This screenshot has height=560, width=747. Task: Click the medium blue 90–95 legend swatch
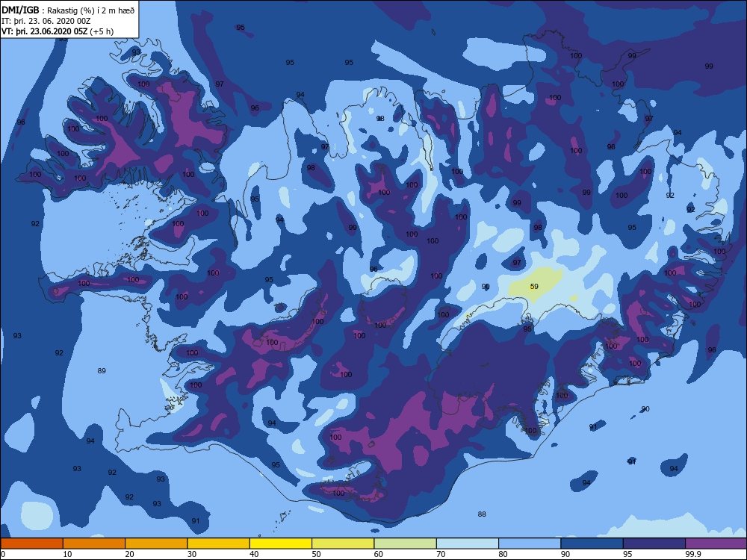[x=592, y=544]
